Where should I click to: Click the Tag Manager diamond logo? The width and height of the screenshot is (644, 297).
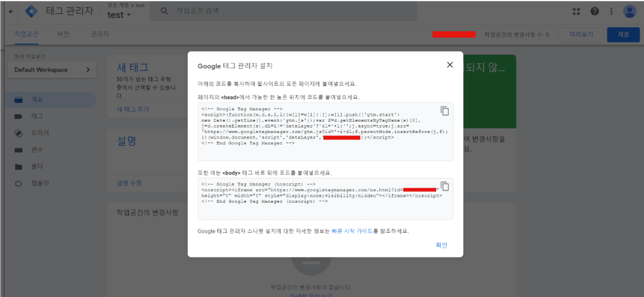click(32, 11)
